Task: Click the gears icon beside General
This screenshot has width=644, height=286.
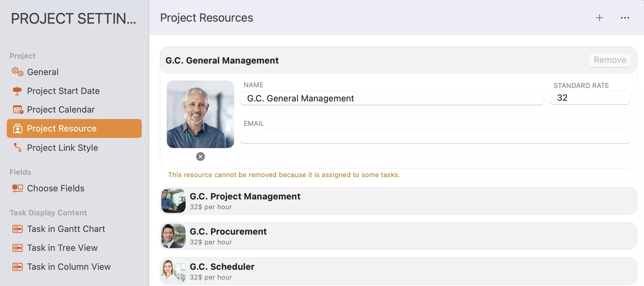Action: tap(18, 72)
